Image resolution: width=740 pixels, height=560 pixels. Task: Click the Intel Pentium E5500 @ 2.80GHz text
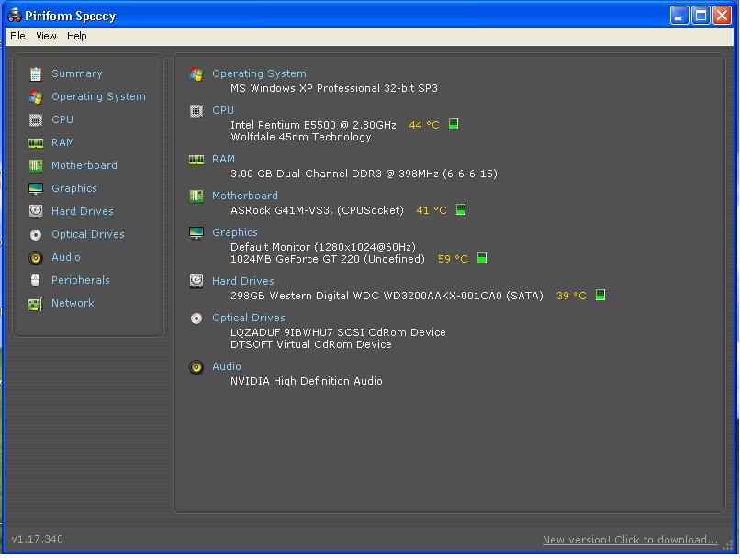tap(313, 125)
